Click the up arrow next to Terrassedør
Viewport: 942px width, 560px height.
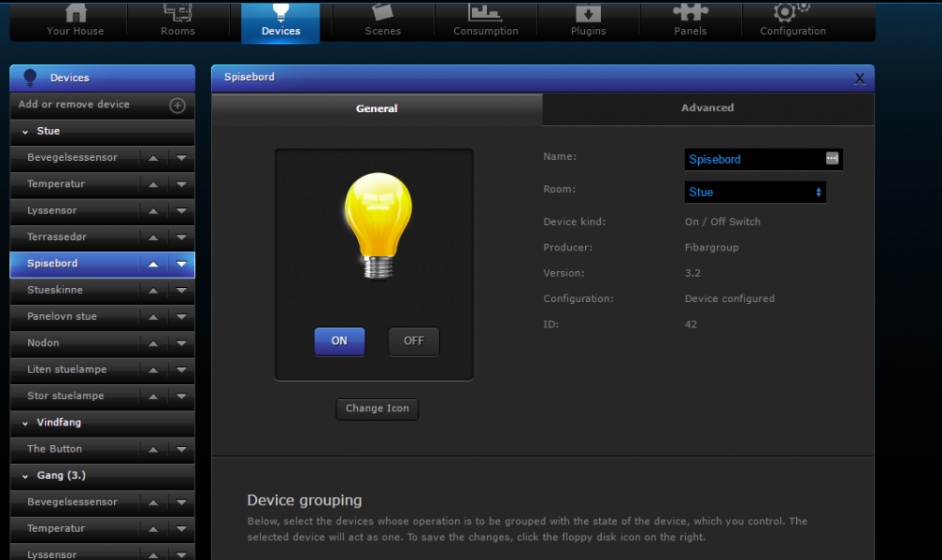(154, 237)
